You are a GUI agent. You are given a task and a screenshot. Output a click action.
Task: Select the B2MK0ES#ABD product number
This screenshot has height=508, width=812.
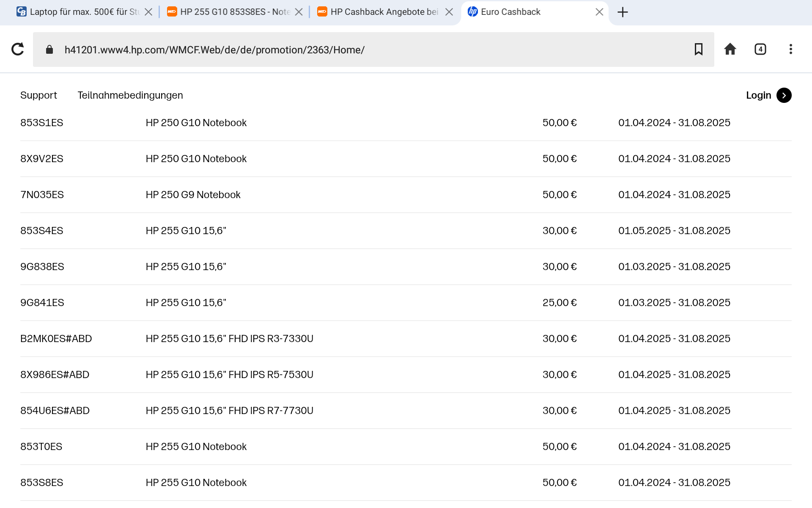click(56, 339)
